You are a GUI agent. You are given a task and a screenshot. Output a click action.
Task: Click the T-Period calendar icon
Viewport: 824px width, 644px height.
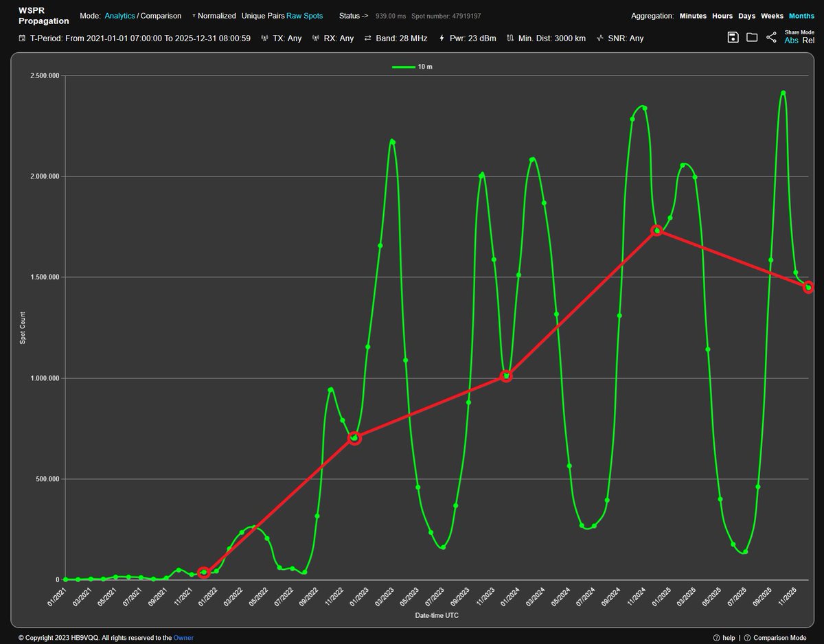tap(23, 38)
